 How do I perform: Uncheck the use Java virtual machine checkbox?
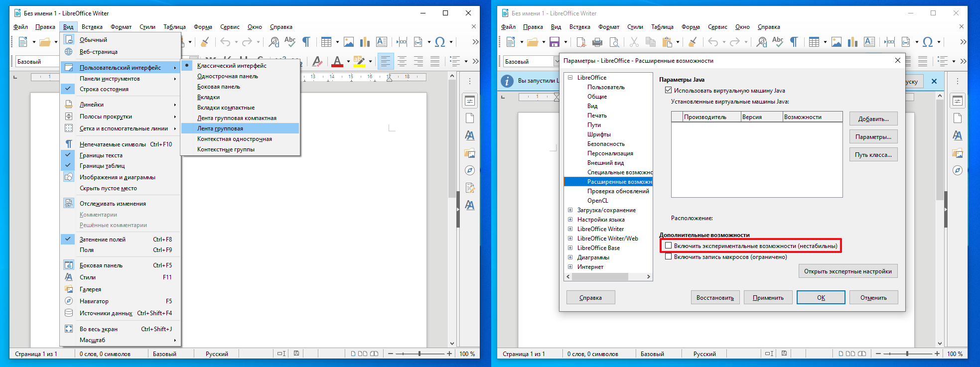click(x=668, y=91)
